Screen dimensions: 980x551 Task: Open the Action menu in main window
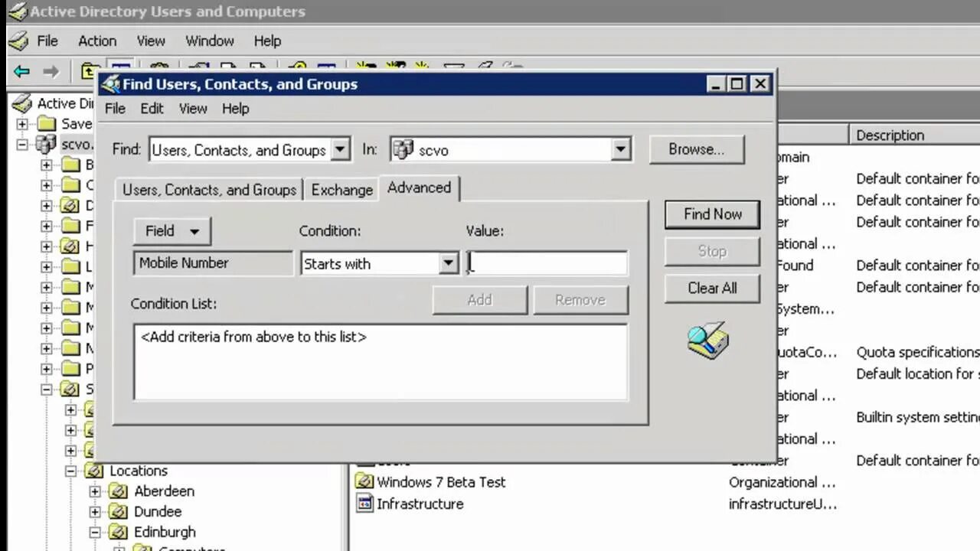97,41
